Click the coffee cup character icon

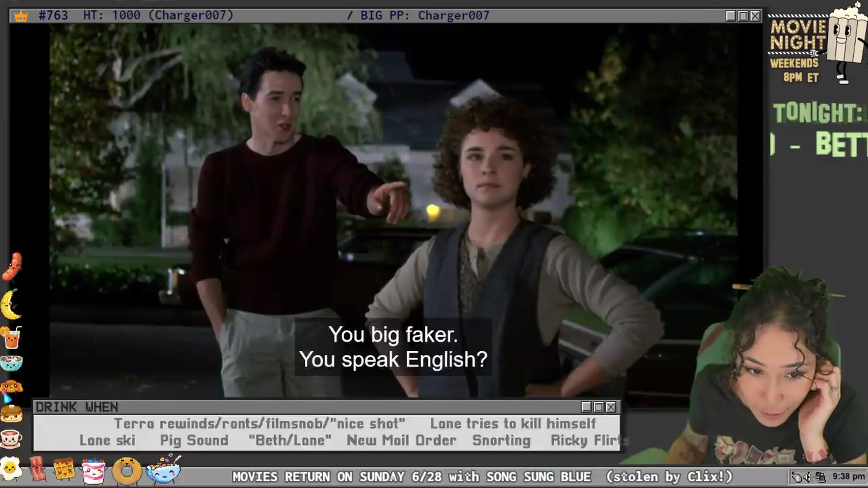[x=11, y=438]
